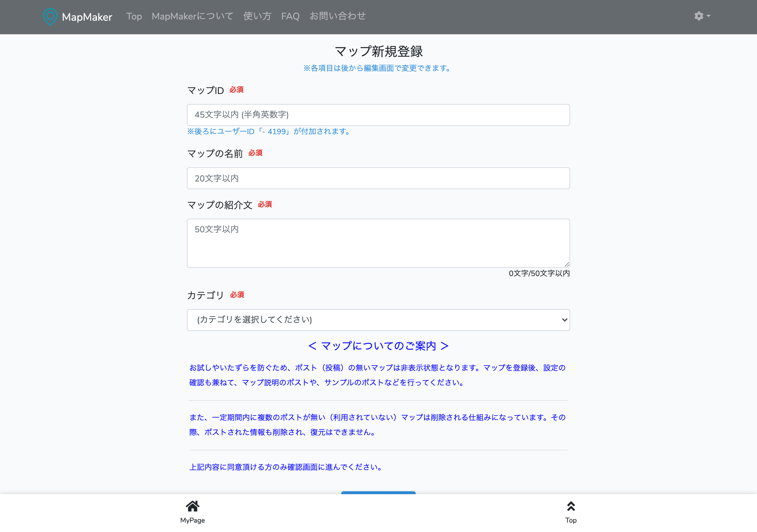Jump to page top with double-chevron icon

click(571, 506)
